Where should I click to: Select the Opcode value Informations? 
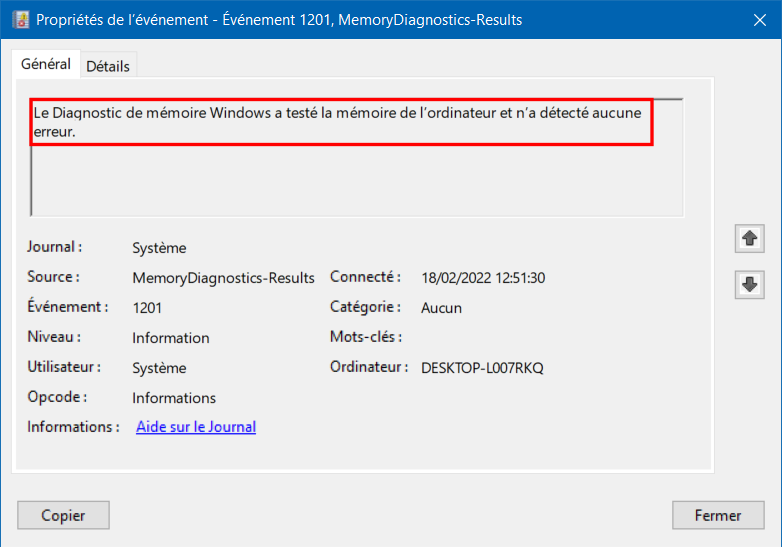[x=174, y=398]
